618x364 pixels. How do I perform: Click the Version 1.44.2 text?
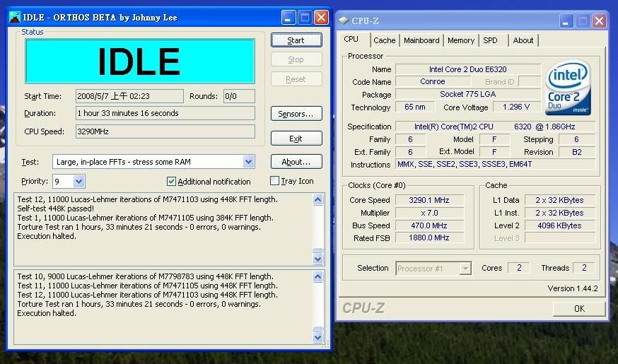(x=573, y=288)
